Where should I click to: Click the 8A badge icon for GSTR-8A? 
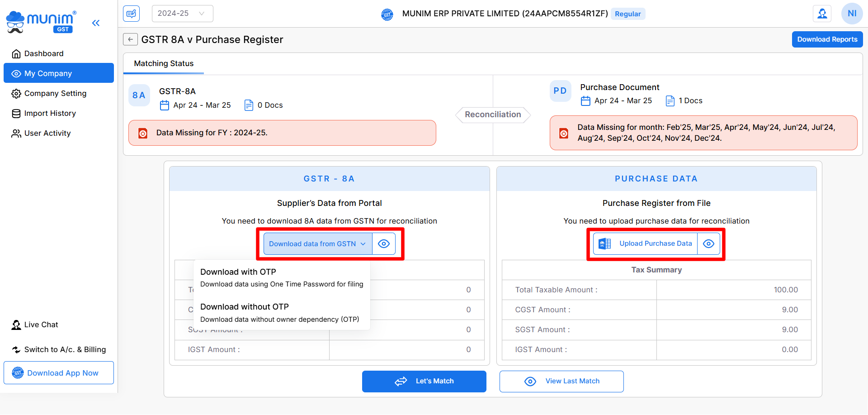(139, 95)
